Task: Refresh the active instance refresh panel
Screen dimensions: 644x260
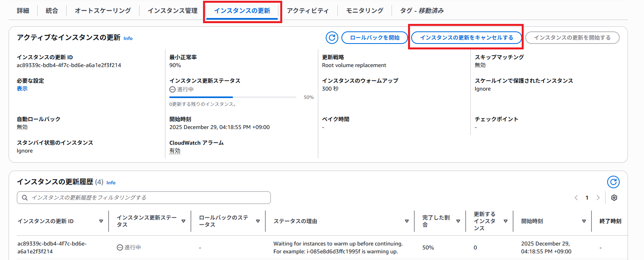Action: pyautogui.click(x=332, y=38)
